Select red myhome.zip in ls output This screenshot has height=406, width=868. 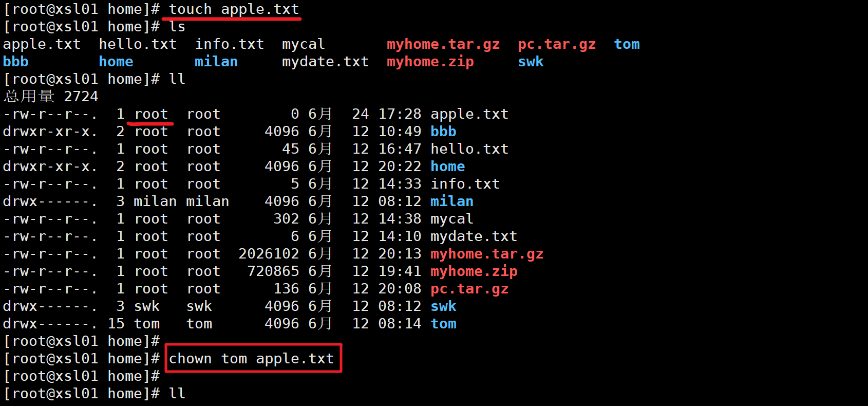[430, 62]
